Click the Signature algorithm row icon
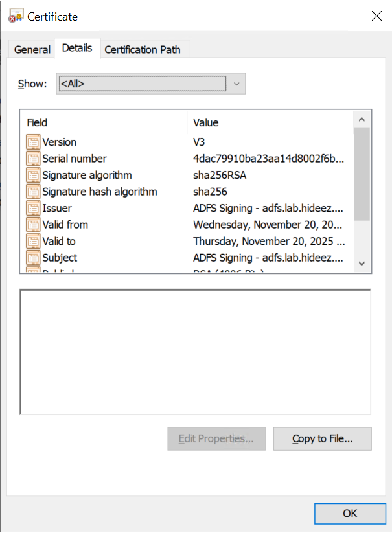392x533 pixels. 33,176
